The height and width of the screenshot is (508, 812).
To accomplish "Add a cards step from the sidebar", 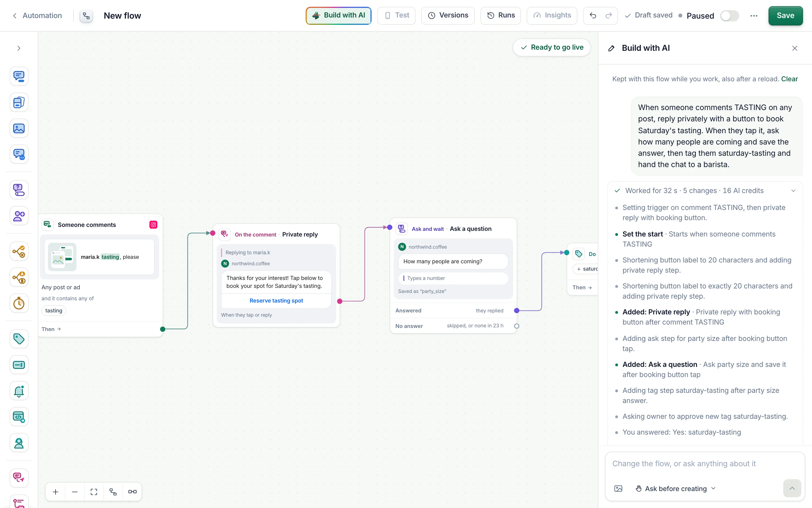I will click(x=19, y=102).
